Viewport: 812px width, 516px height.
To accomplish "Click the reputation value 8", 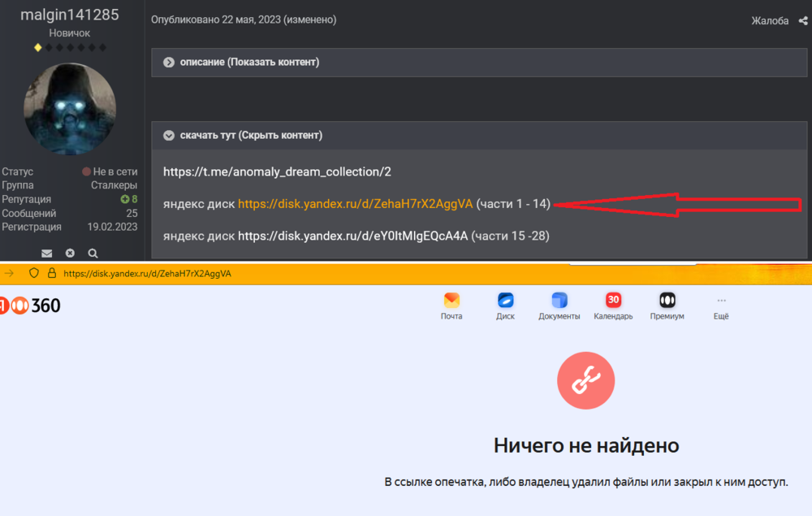I will coord(134,199).
